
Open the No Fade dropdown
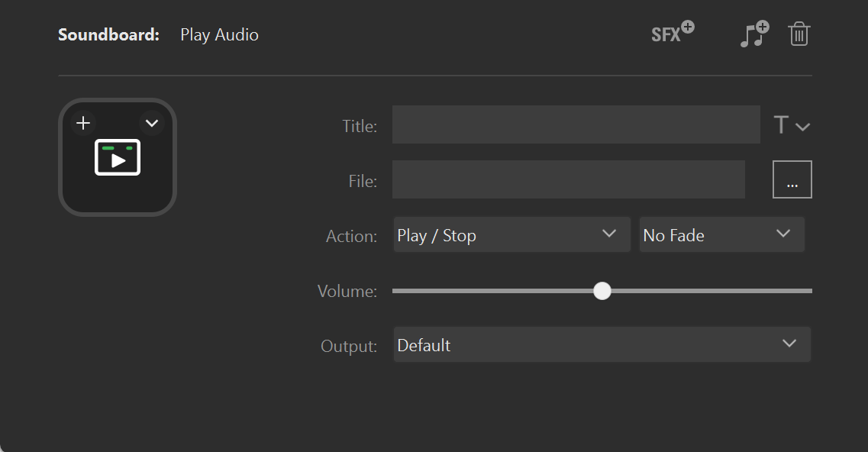pos(721,234)
